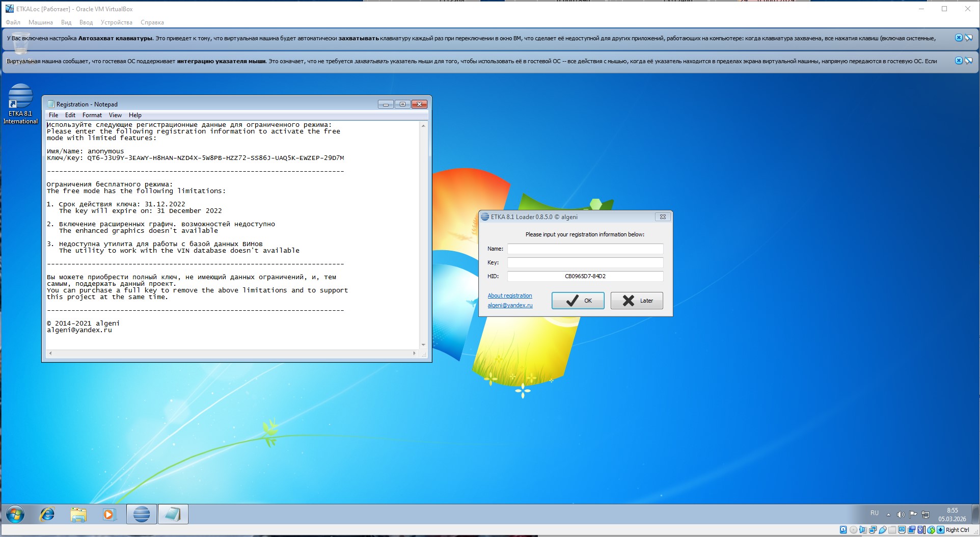Open Internet Explorer from the taskbar
This screenshot has height=537, width=980.
pyautogui.click(x=47, y=515)
